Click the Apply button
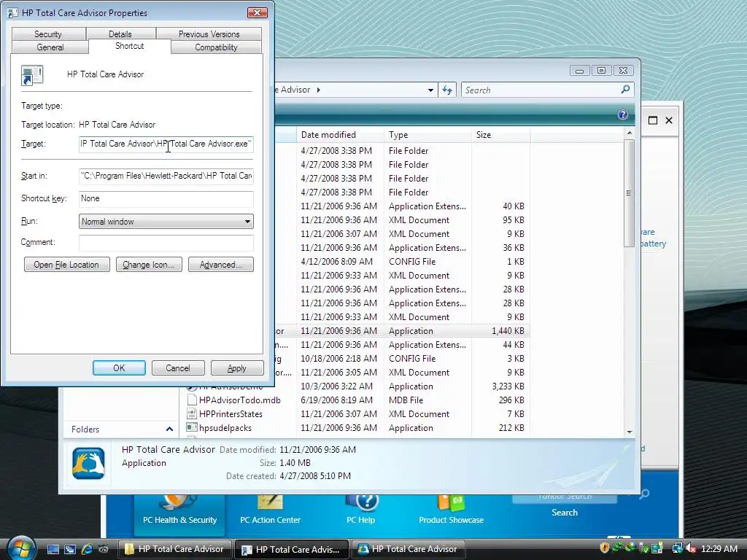747x560 pixels. [237, 368]
